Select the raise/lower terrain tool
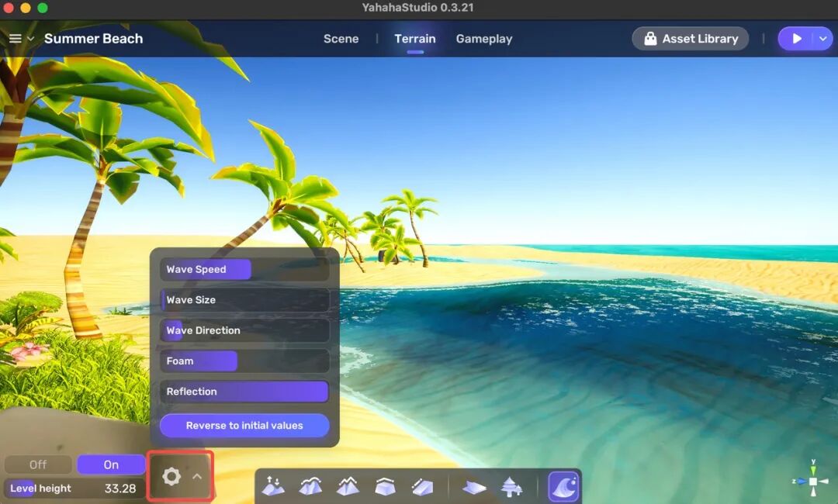Viewport: 838px width, 504px height. 274,486
